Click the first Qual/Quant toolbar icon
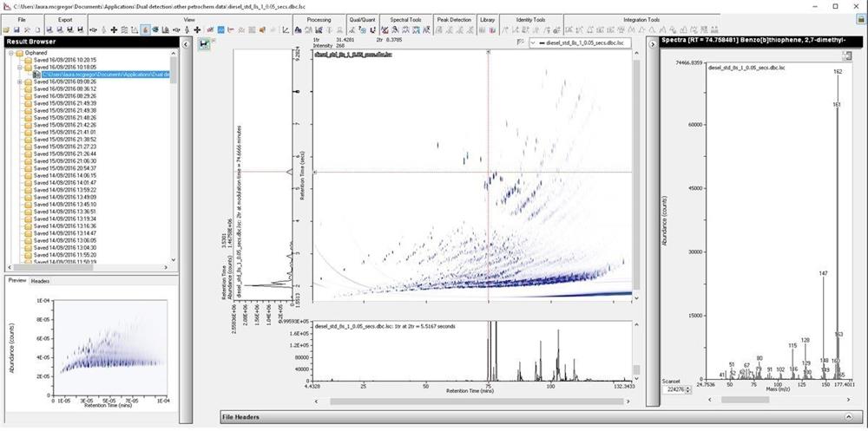Image resolution: width=868 pixels, height=431 pixels. [352, 29]
